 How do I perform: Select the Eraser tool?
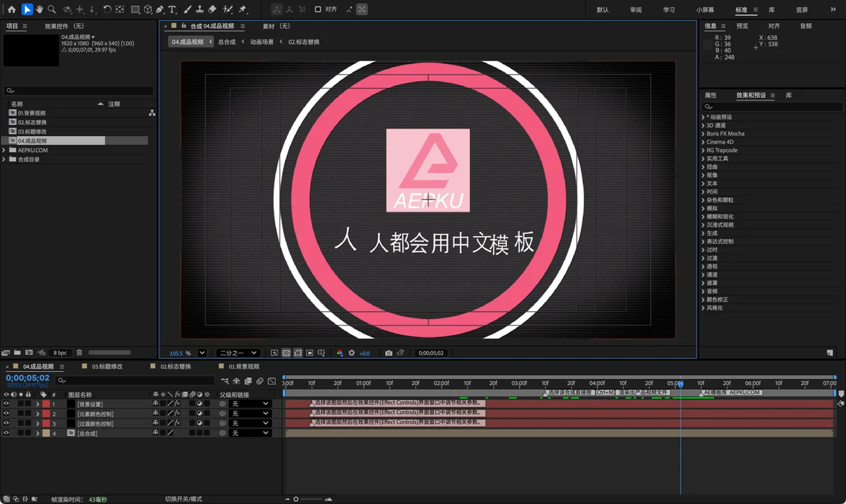click(x=212, y=9)
